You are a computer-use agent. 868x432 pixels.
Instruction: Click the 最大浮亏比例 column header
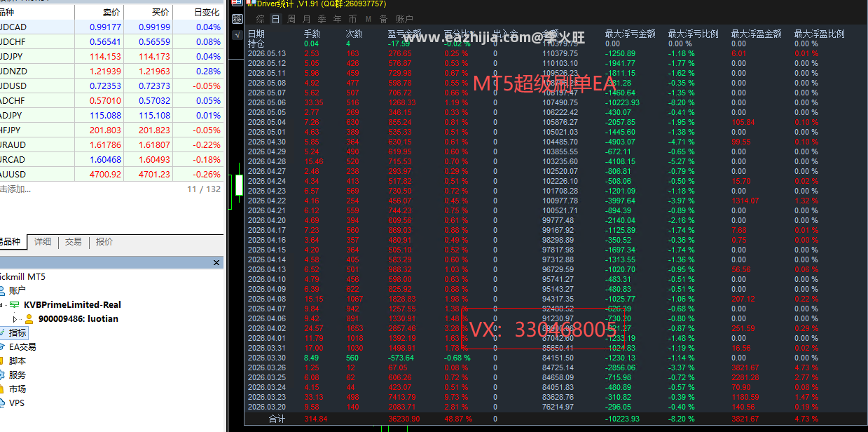[693, 34]
